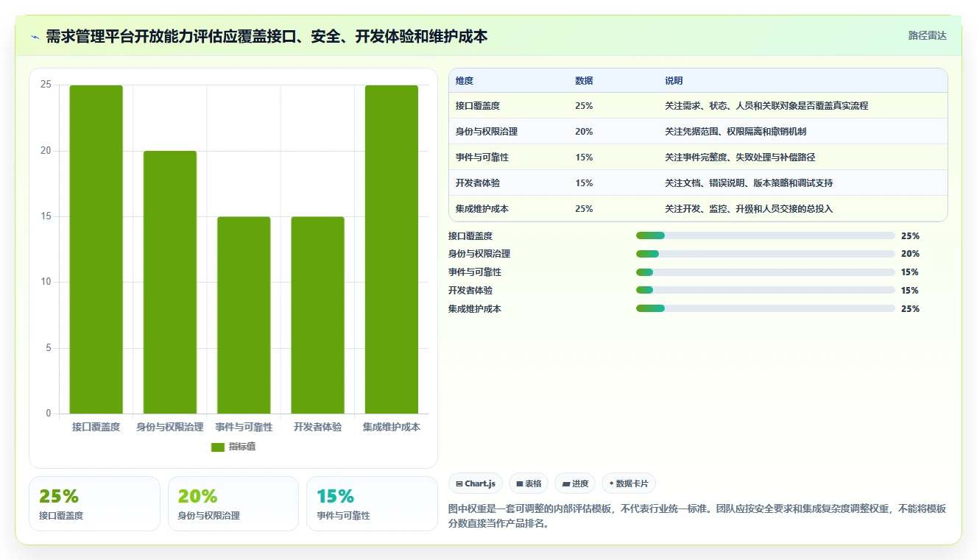Click the 说明 column header
Screen dimensions: 977x560
(674, 80)
